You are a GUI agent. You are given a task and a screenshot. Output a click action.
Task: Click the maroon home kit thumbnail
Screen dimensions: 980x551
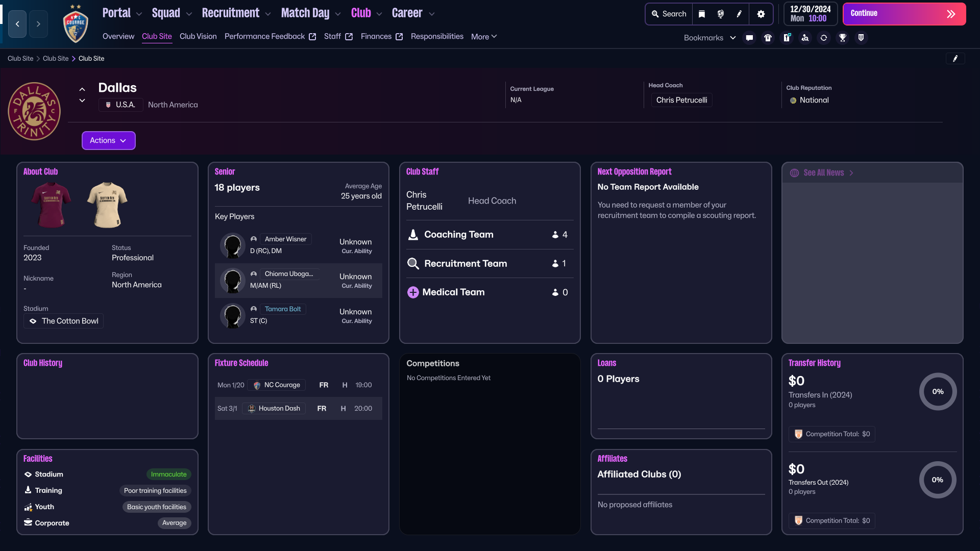(x=51, y=204)
